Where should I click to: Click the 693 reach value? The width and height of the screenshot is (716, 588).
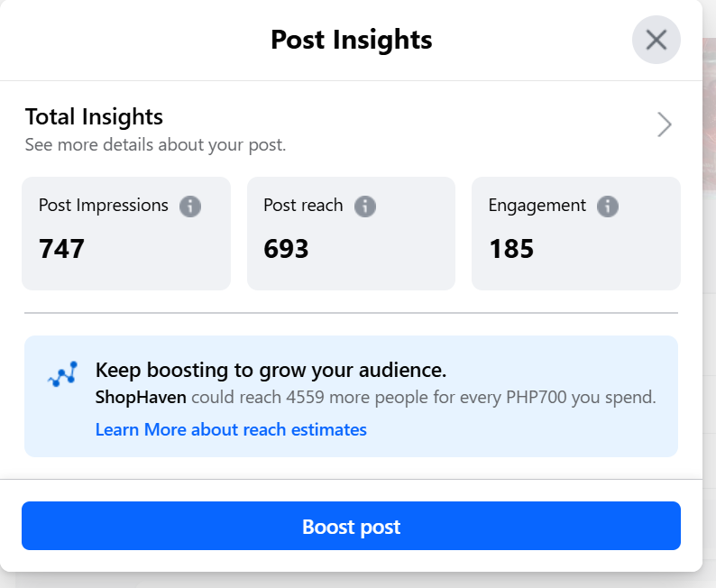click(286, 248)
